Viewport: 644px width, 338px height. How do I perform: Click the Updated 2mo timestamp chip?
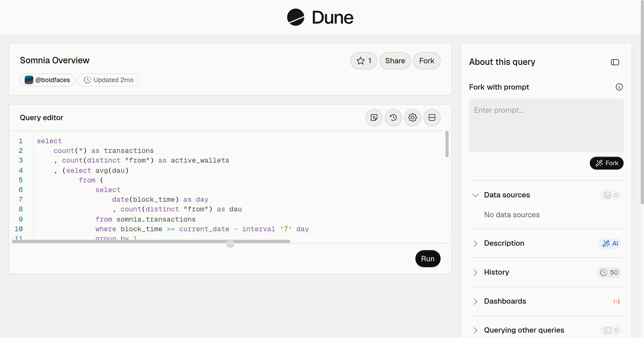(108, 80)
